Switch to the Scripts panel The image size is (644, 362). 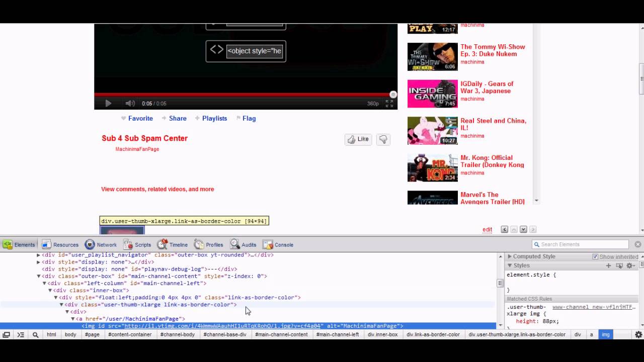(x=137, y=245)
